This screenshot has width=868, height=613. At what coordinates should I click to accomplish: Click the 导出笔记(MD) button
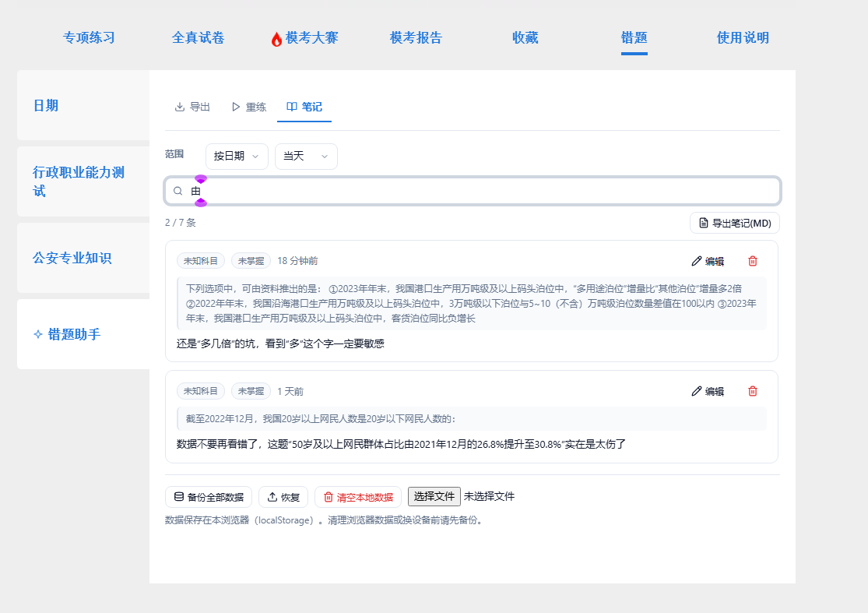735,224
